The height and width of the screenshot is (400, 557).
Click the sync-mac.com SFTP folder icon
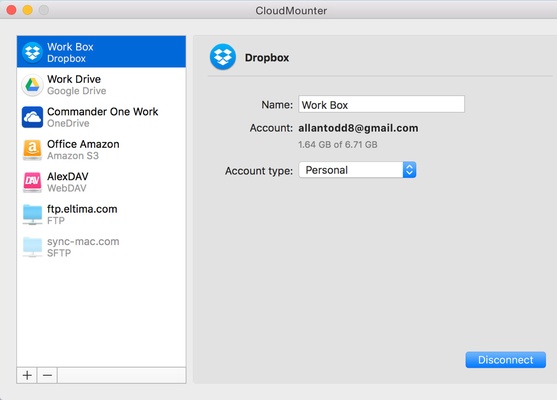pos(32,247)
